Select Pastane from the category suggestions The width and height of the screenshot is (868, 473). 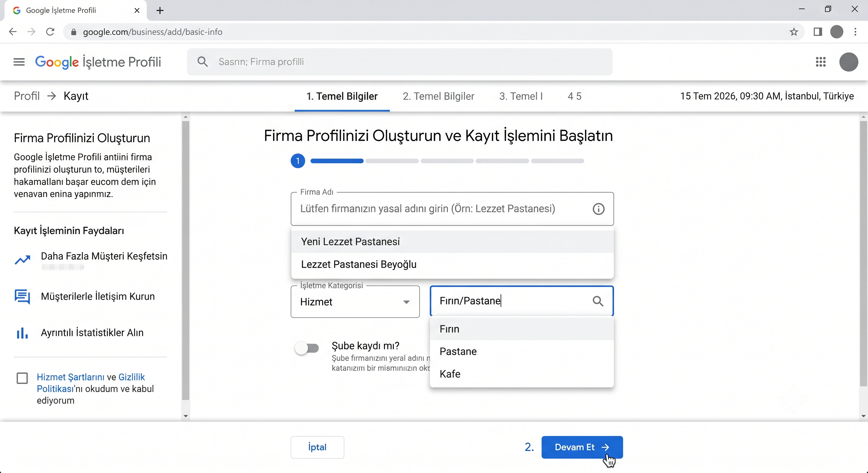point(522,351)
